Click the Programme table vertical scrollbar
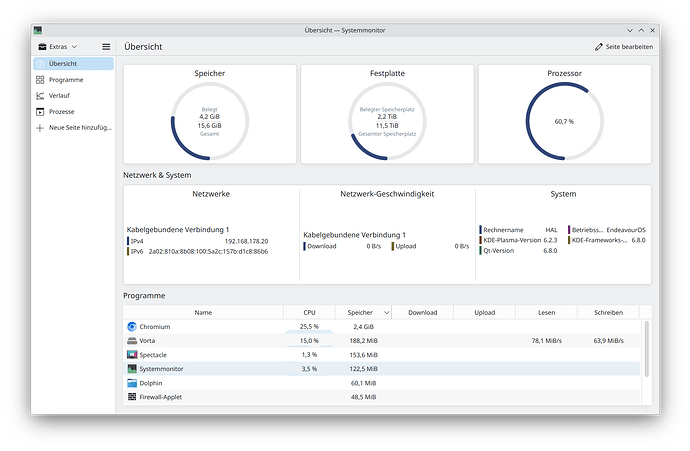 (x=646, y=348)
